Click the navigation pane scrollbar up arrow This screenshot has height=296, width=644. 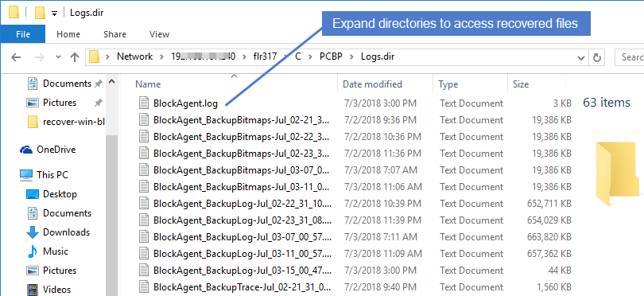[112, 82]
